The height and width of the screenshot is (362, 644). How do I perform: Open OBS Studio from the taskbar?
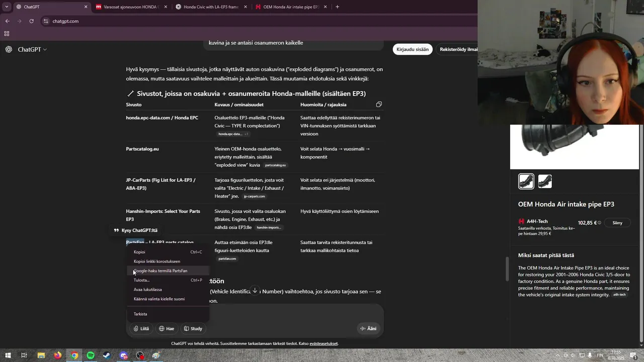point(140,355)
